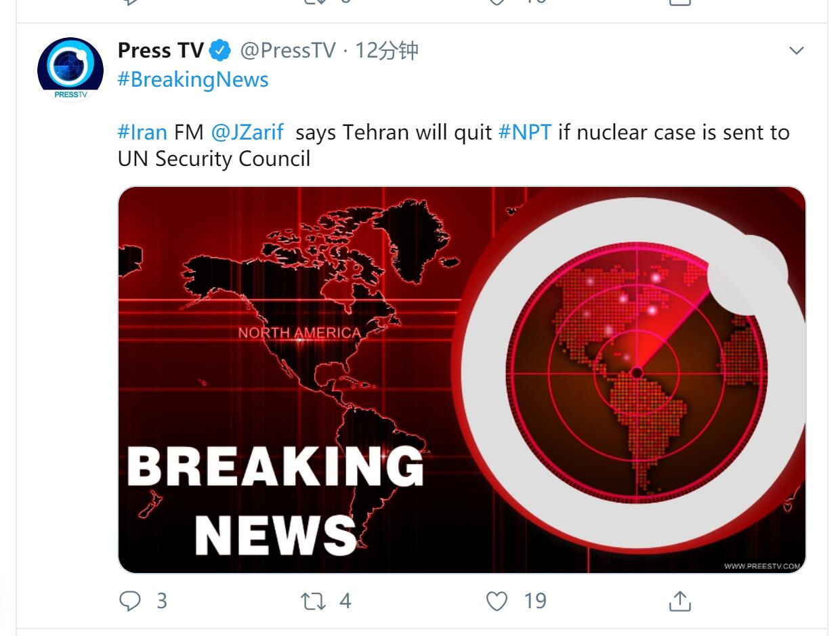This screenshot has width=840, height=636.
Task: Click the retweet count number 4
Action: (345, 601)
